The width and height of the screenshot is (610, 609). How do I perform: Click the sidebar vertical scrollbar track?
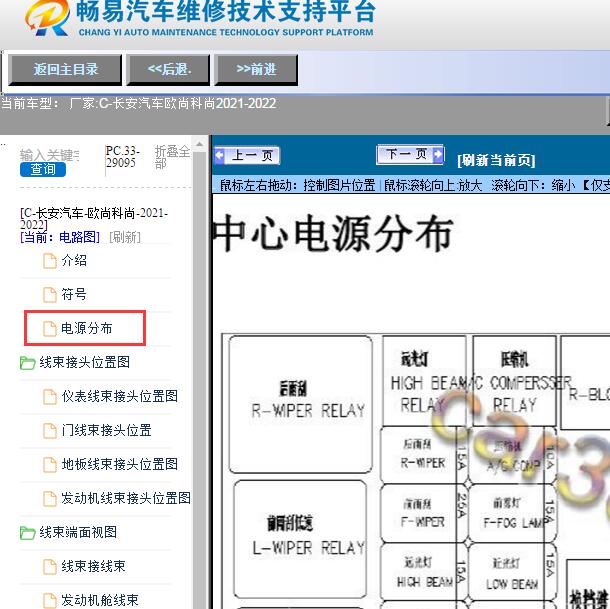click(200, 379)
